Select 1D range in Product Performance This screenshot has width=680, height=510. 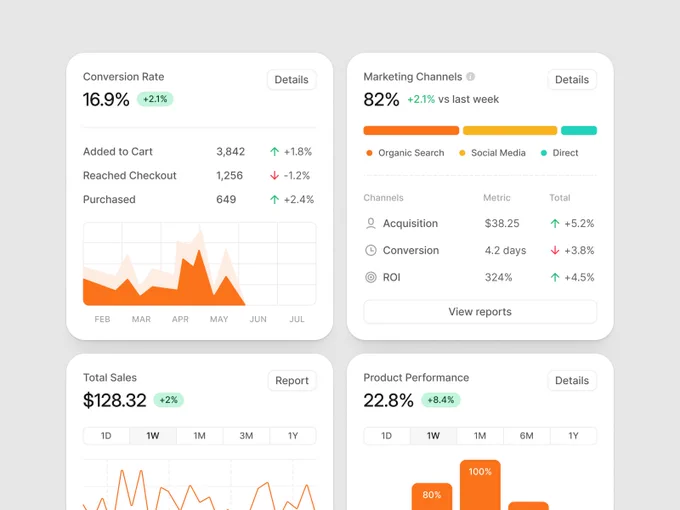click(386, 436)
